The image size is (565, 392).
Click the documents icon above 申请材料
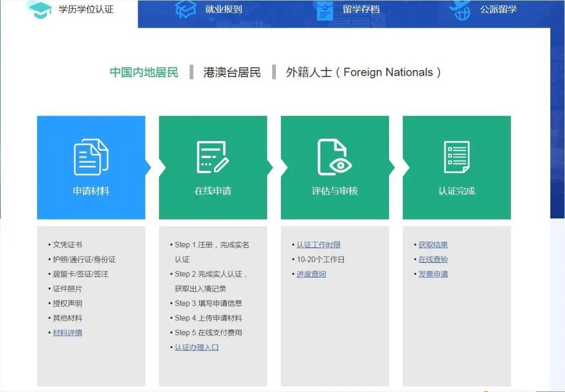click(x=91, y=157)
